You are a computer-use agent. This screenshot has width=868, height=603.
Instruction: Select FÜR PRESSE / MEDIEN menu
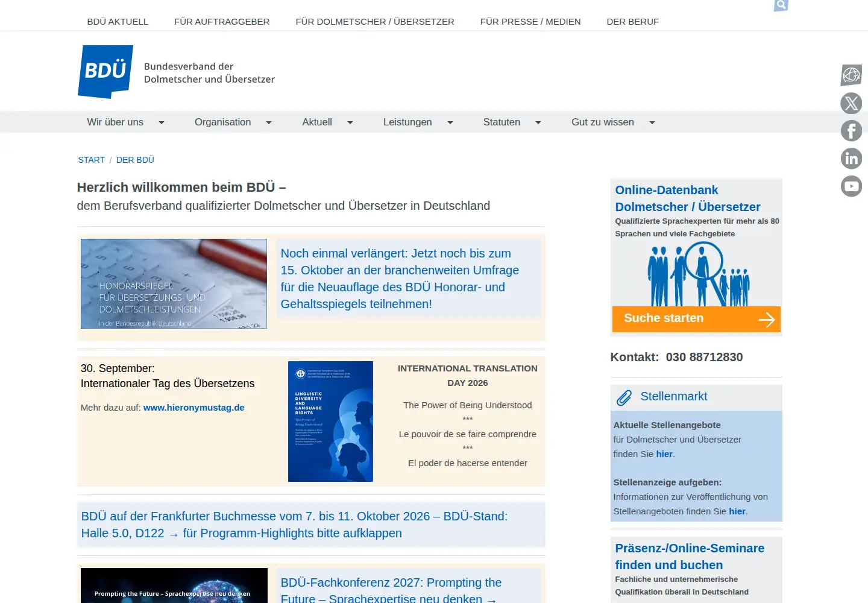pos(530,22)
